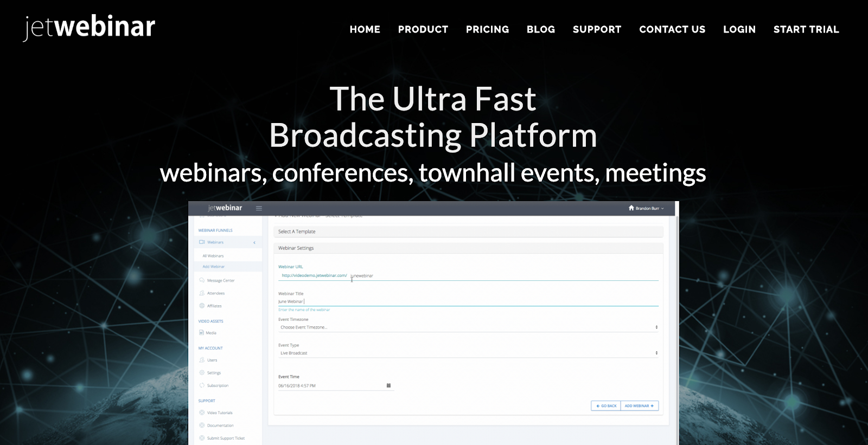
Task: Select All Webinars in the sidebar
Action: pos(213,256)
